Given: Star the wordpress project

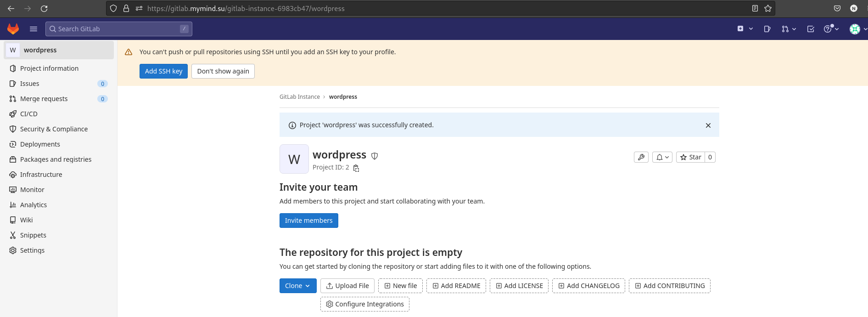Looking at the screenshot, I should coord(691,157).
